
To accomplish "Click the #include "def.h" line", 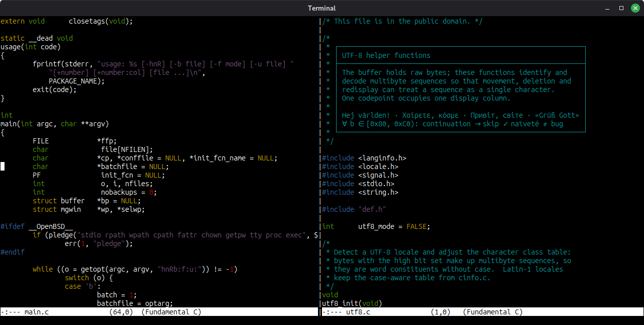I will (x=354, y=209).
